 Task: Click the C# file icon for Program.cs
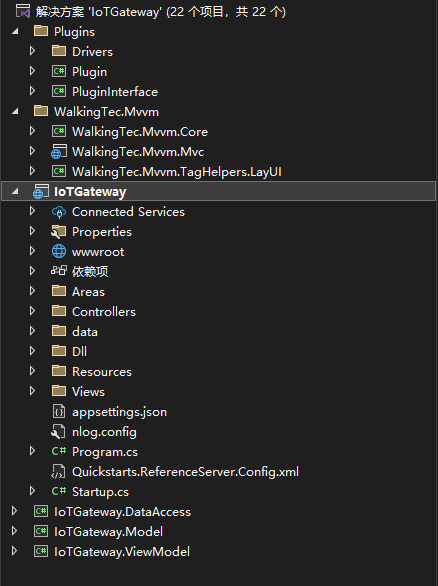tap(59, 451)
